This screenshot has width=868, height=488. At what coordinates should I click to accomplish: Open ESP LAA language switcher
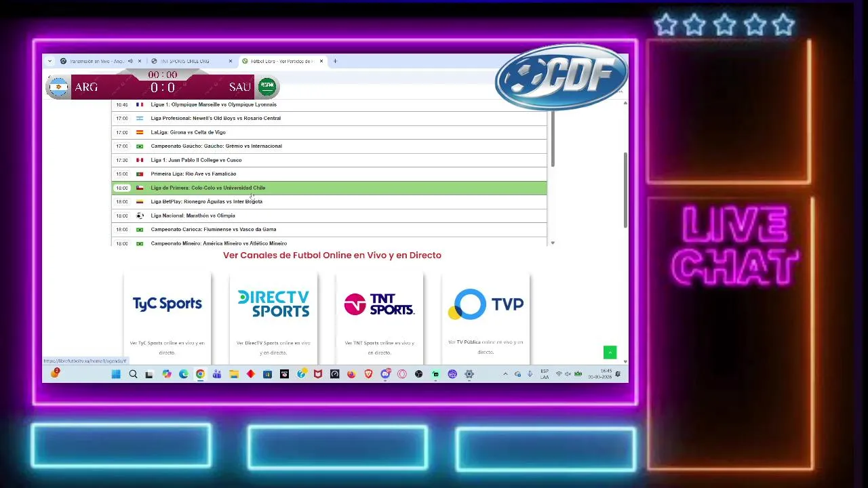[x=545, y=374]
